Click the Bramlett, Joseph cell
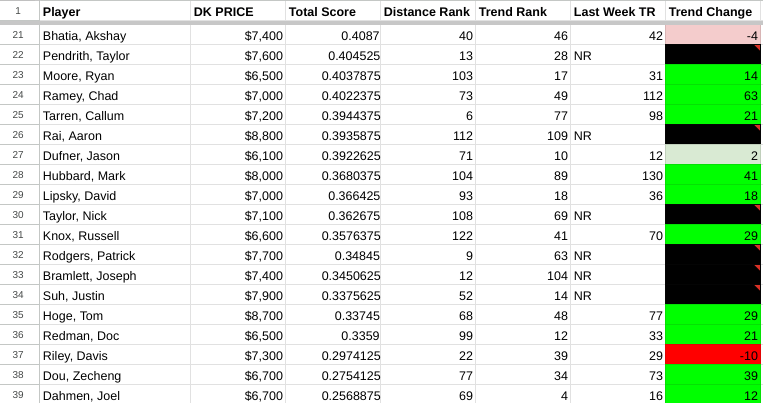 [115, 275]
